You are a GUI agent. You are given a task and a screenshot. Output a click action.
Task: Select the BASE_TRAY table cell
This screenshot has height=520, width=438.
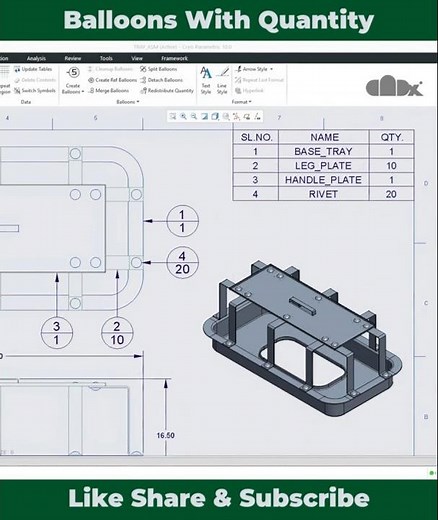tap(324, 151)
